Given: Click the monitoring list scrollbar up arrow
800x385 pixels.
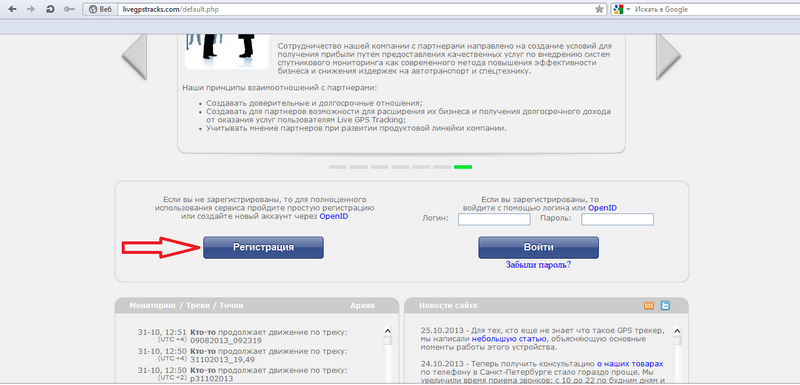Looking at the screenshot, I should click(387, 331).
